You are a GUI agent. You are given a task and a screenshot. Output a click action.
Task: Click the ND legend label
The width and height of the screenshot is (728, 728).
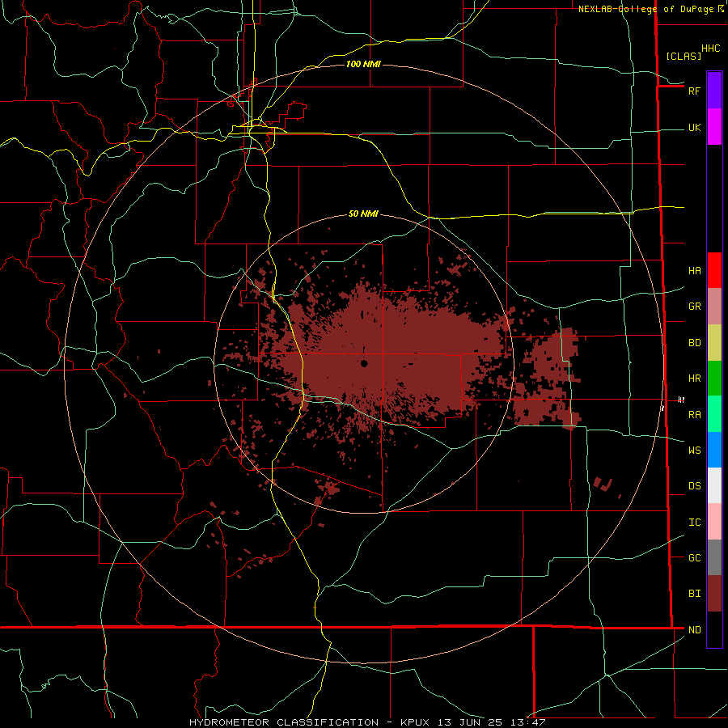(x=694, y=630)
